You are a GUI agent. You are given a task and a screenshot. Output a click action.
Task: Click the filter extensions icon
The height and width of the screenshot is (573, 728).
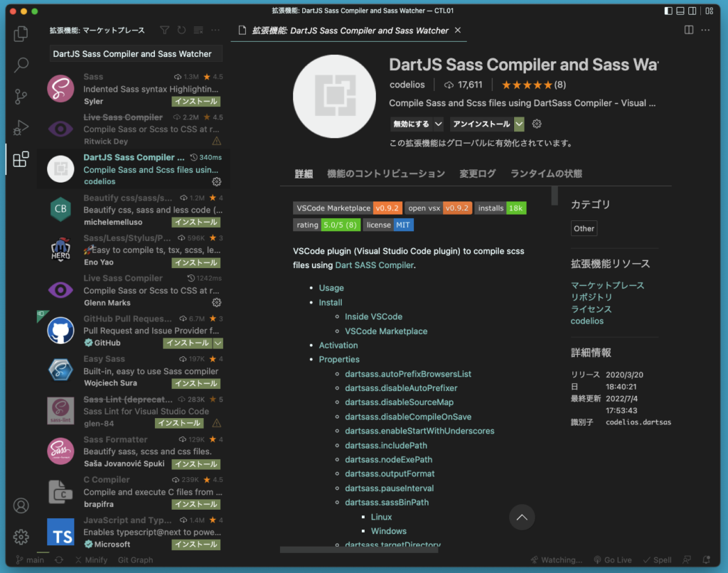pos(164,30)
